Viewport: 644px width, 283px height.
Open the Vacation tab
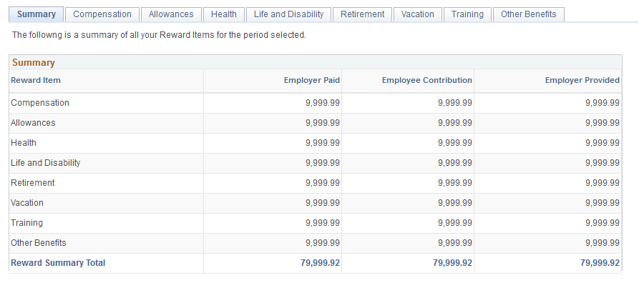tap(418, 14)
